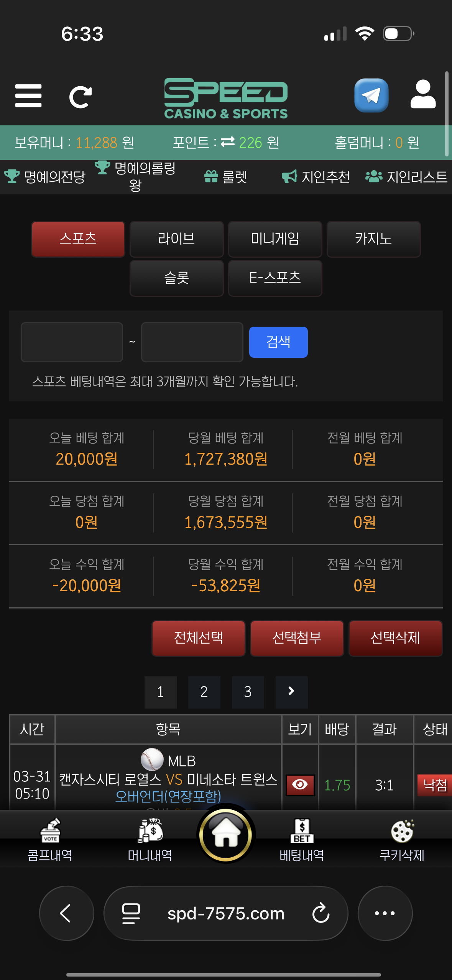Click the 전체선택 button
452x980 pixels.
(x=198, y=638)
